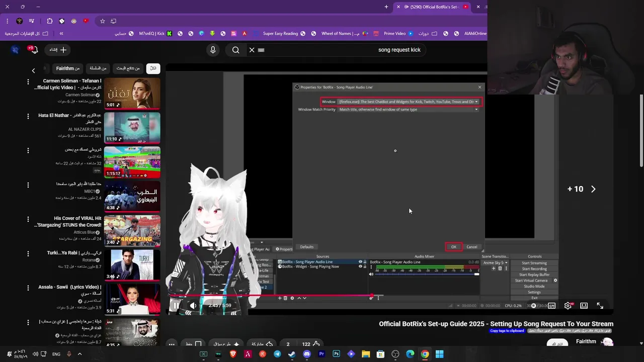
Task: Open Brave browser from the taskbar
Action: pyautogui.click(x=233, y=354)
